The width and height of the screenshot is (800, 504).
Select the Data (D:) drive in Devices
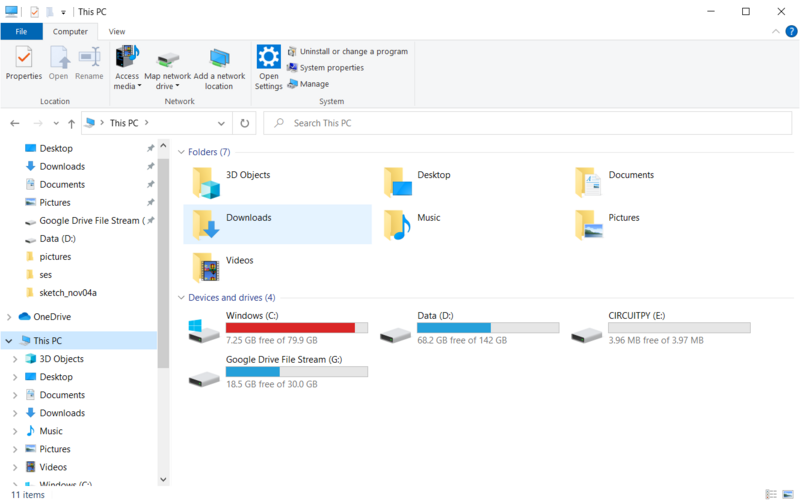(x=469, y=328)
